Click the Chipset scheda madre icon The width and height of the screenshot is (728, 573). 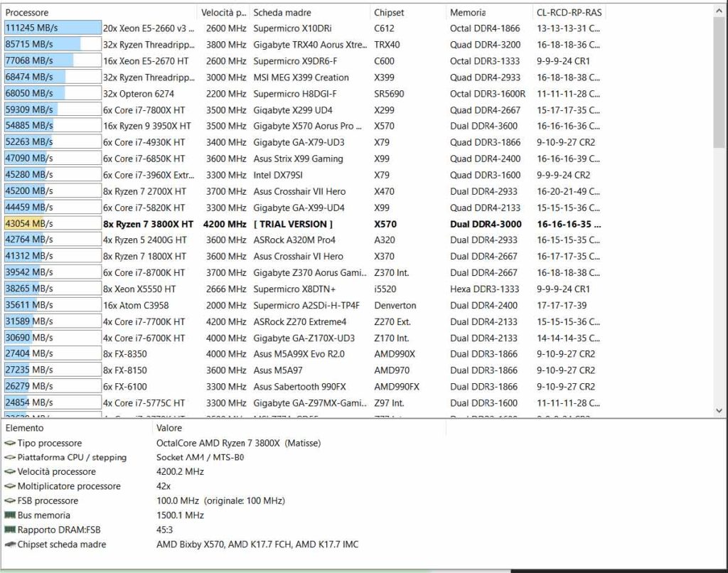10,545
